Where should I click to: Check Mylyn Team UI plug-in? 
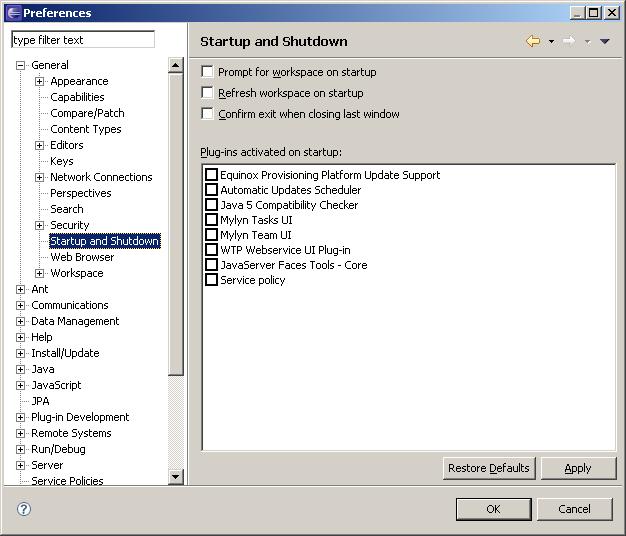pyautogui.click(x=211, y=235)
